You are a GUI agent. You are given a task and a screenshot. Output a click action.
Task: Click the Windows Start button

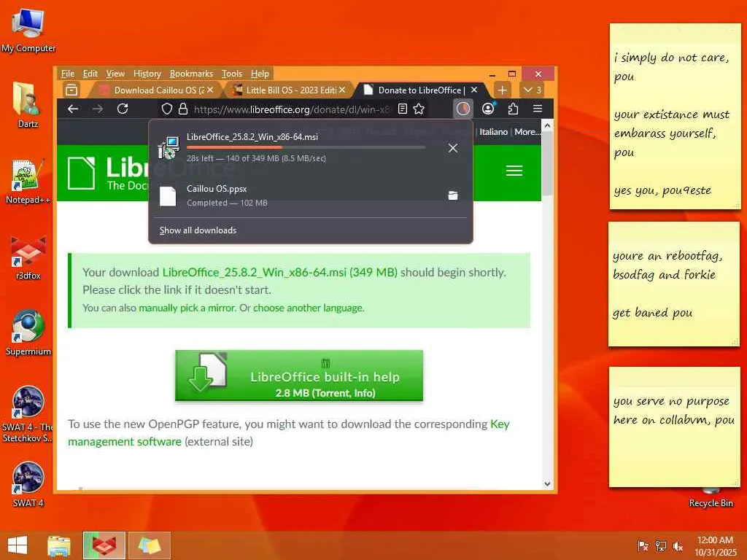coord(18,545)
